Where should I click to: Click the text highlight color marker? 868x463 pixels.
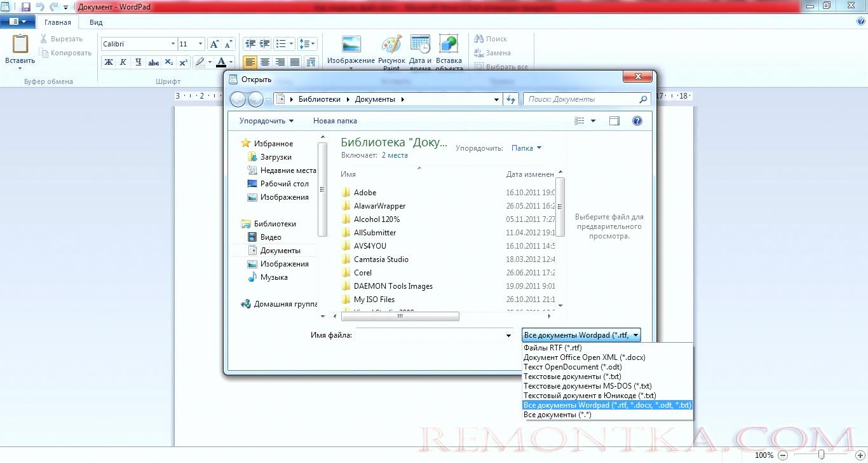200,62
